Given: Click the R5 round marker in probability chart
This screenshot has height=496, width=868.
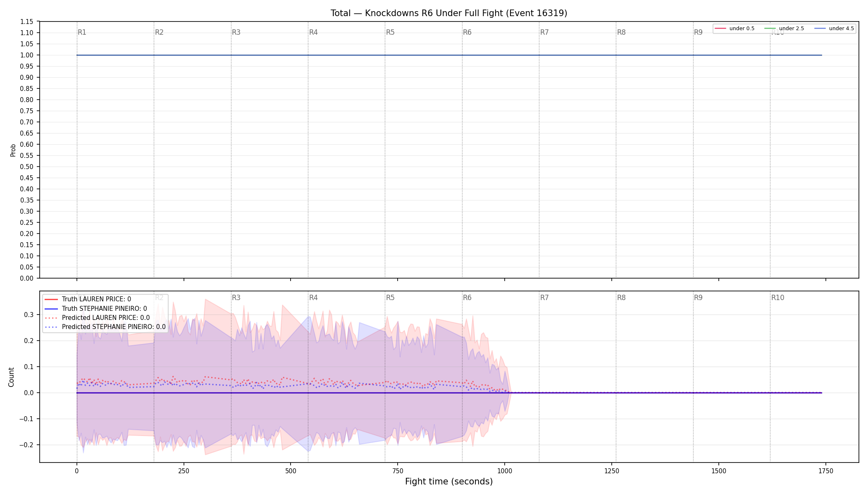Looking at the screenshot, I should point(390,32).
